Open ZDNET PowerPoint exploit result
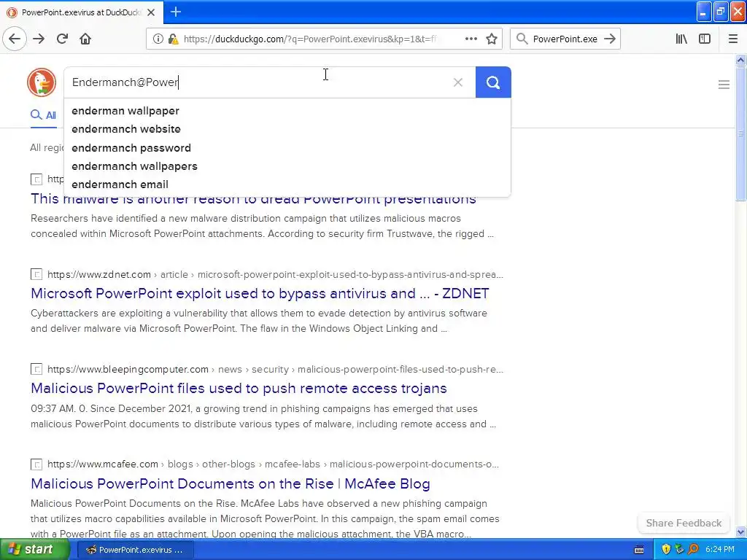 (x=260, y=293)
